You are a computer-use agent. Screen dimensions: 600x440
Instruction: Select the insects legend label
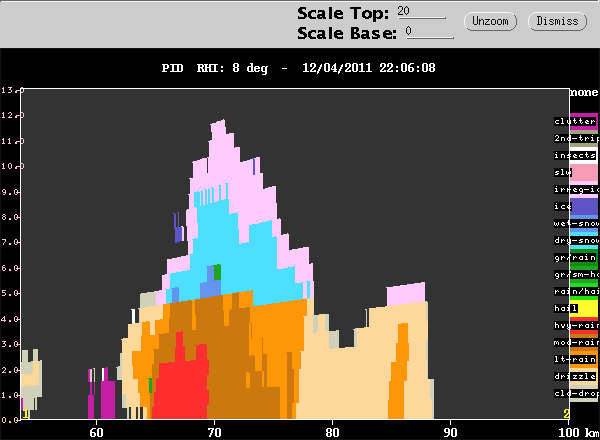click(x=575, y=155)
